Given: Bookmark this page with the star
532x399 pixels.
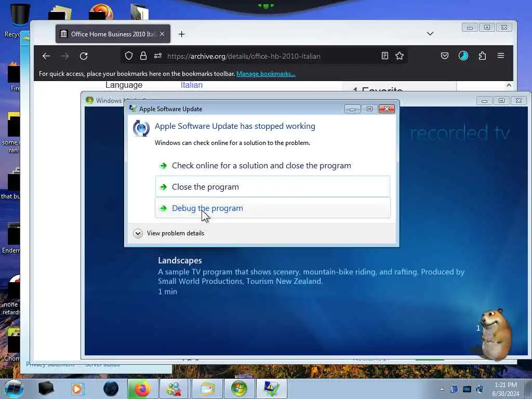Looking at the screenshot, I should 400,56.
